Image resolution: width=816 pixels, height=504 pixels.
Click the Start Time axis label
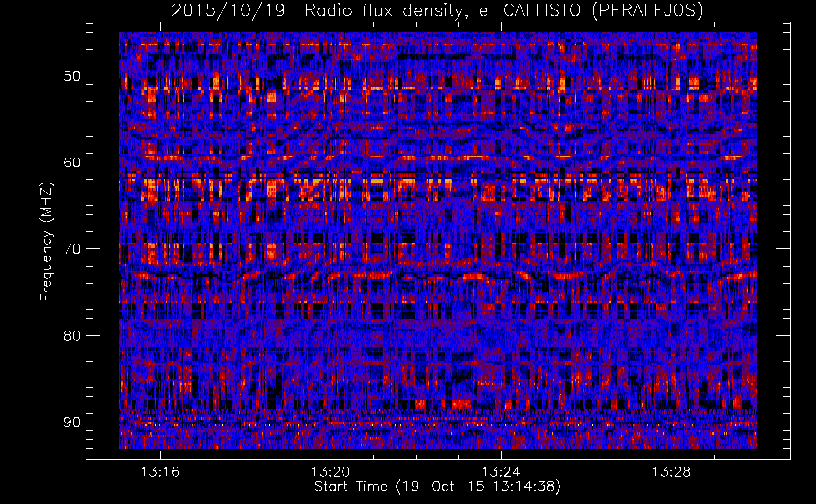pyautogui.click(x=437, y=487)
